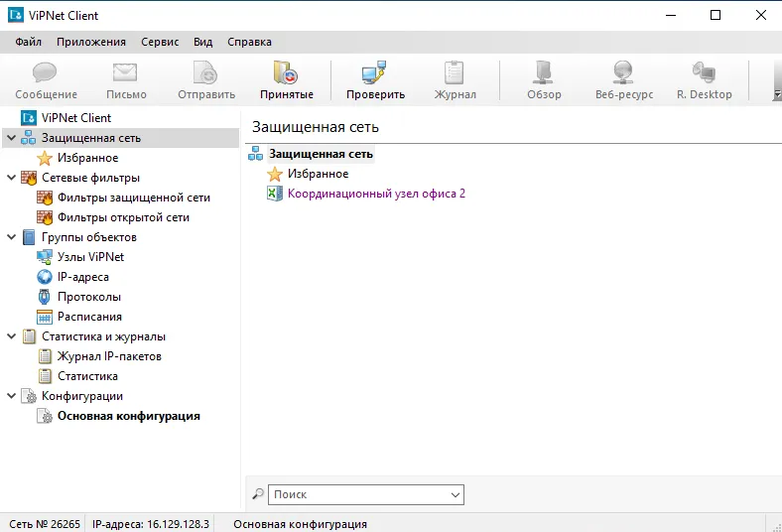
Task: Select Журнал IP-пакетов tree item
Action: [x=109, y=356]
